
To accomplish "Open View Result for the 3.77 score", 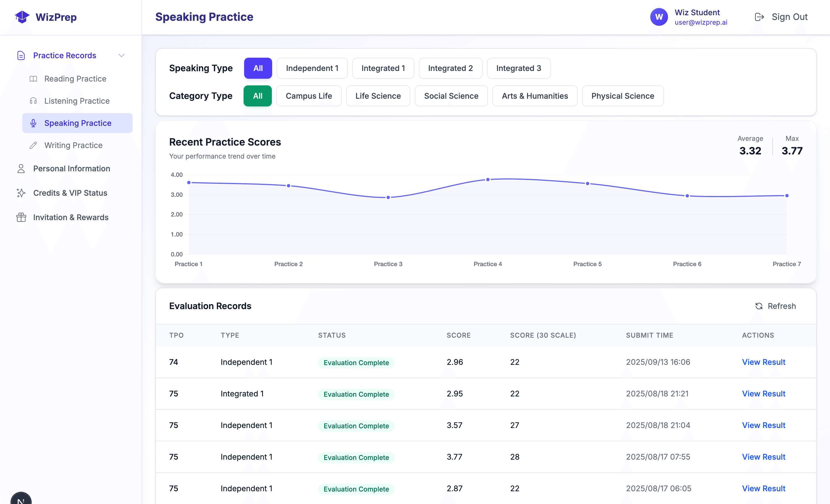I will click(764, 457).
